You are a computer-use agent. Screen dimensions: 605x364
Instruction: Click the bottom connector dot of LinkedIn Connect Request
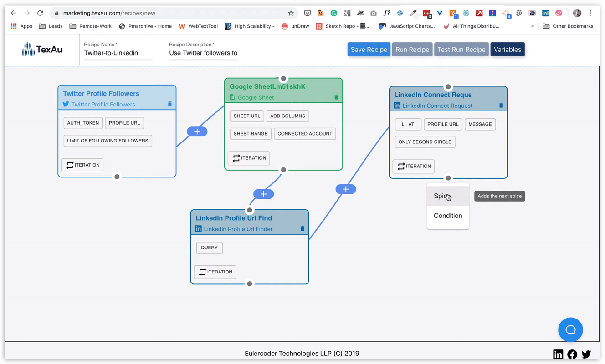[x=448, y=178]
